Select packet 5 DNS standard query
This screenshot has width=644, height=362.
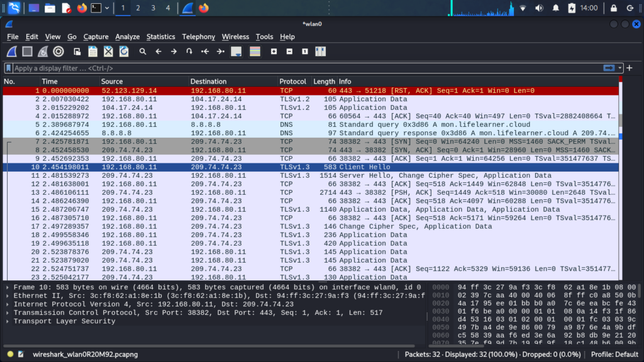(311, 125)
